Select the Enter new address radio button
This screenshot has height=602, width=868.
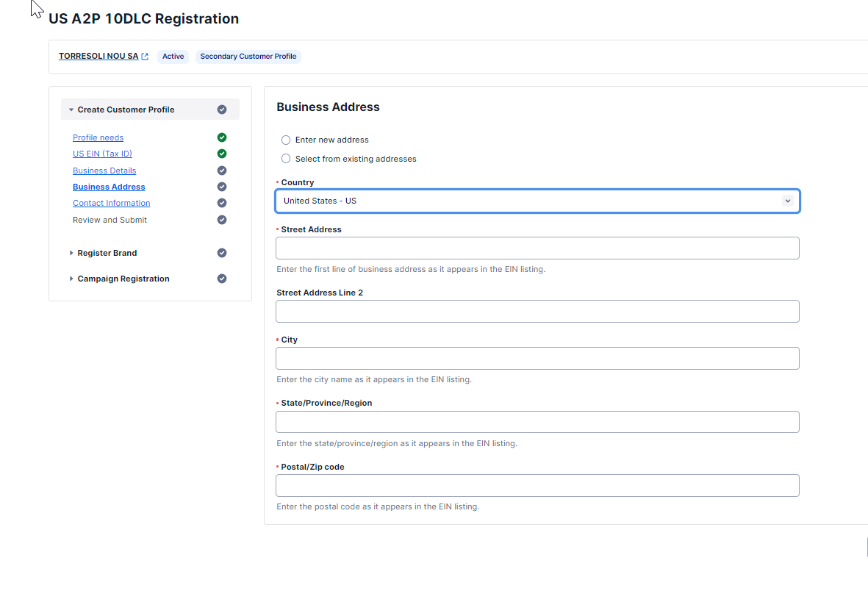coord(286,140)
